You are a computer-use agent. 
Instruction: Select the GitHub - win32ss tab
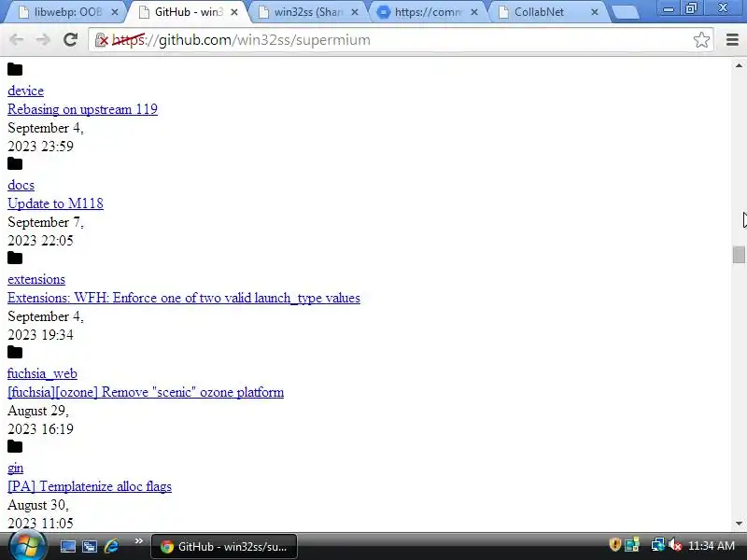[189, 12]
